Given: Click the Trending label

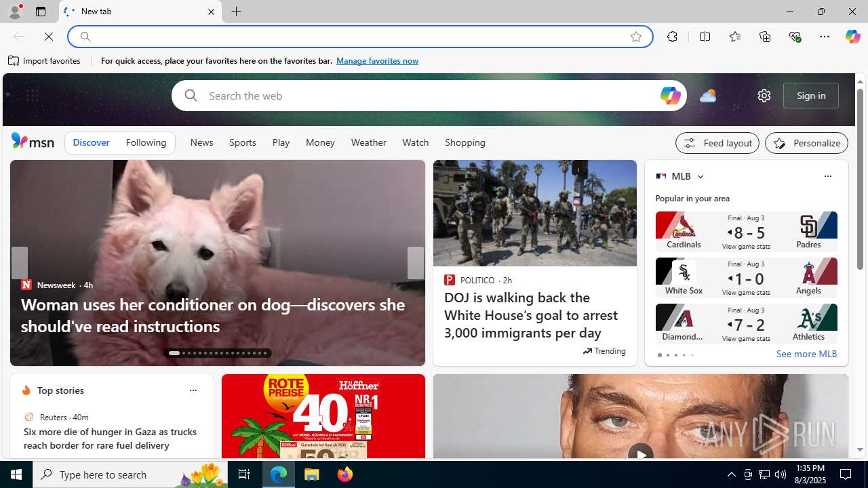Looking at the screenshot, I should pyautogui.click(x=604, y=351).
